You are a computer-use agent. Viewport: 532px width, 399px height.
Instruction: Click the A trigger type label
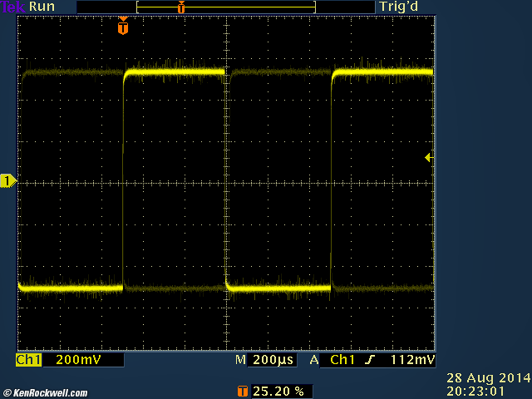314,360
